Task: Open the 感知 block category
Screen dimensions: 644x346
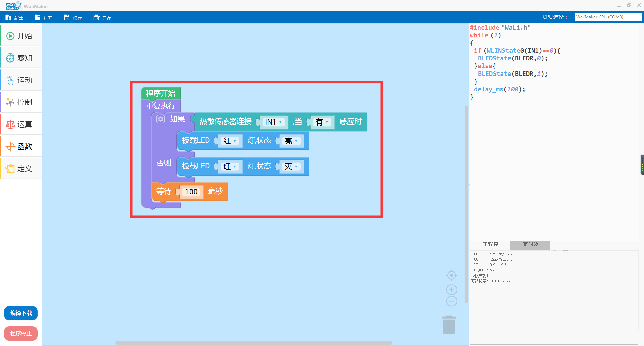Action: 21,58
